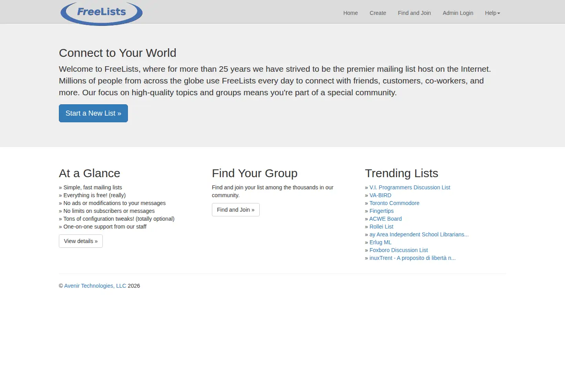Screen dimensions: 565x392
Task: Expand the Help dropdown menu
Action: point(492,13)
